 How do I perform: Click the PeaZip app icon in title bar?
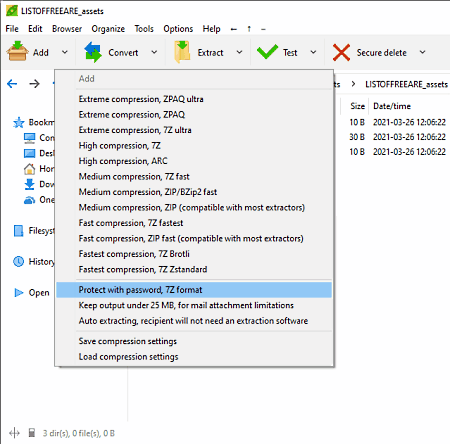[12, 11]
